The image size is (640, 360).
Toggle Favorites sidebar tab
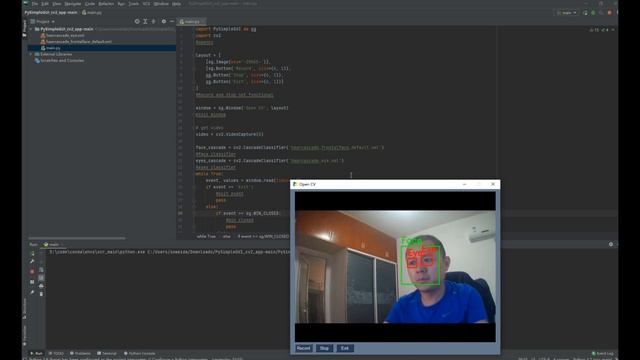click(x=24, y=335)
